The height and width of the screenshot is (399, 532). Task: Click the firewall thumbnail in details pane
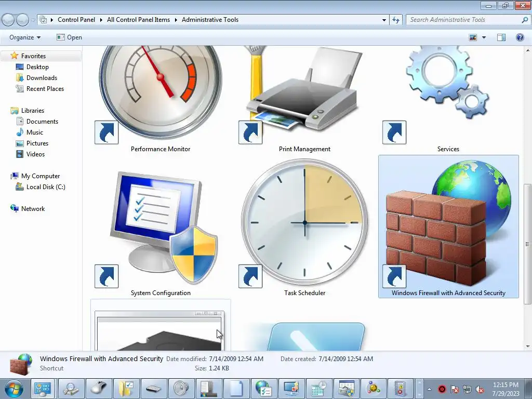point(21,364)
